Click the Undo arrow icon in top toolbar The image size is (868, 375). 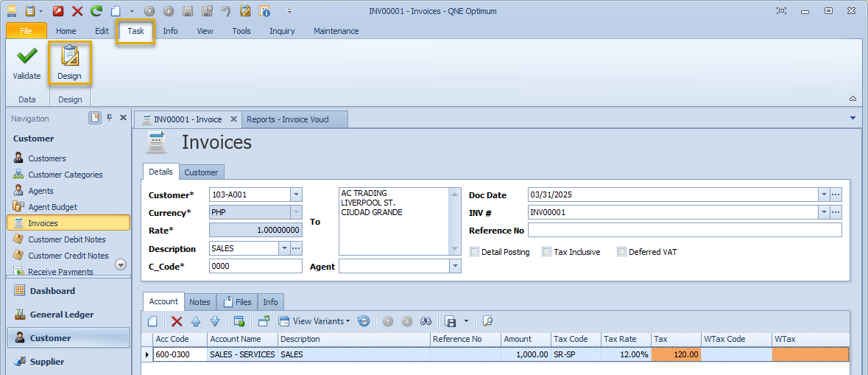[x=226, y=10]
